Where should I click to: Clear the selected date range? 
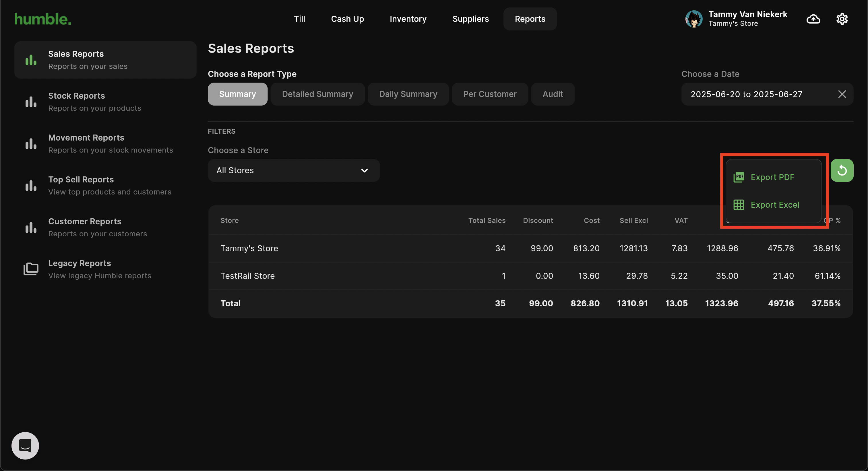(x=842, y=94)
